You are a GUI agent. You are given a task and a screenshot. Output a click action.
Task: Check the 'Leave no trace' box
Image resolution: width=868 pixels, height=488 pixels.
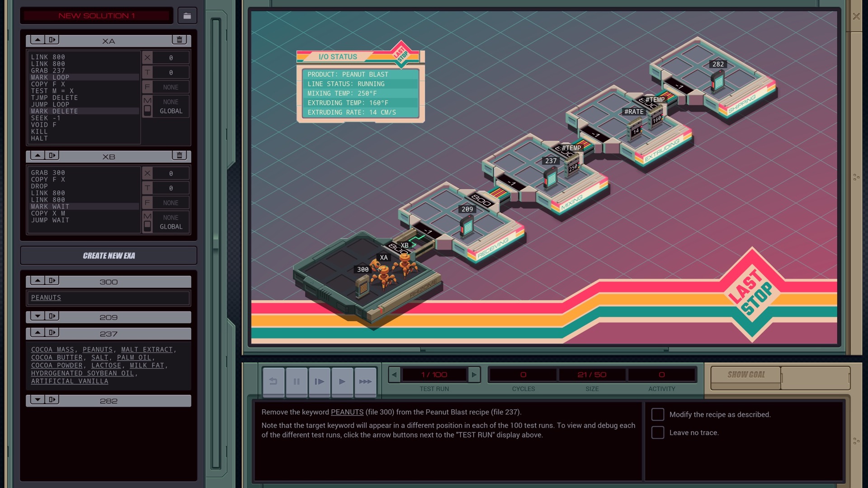click(x=658, y=432)
